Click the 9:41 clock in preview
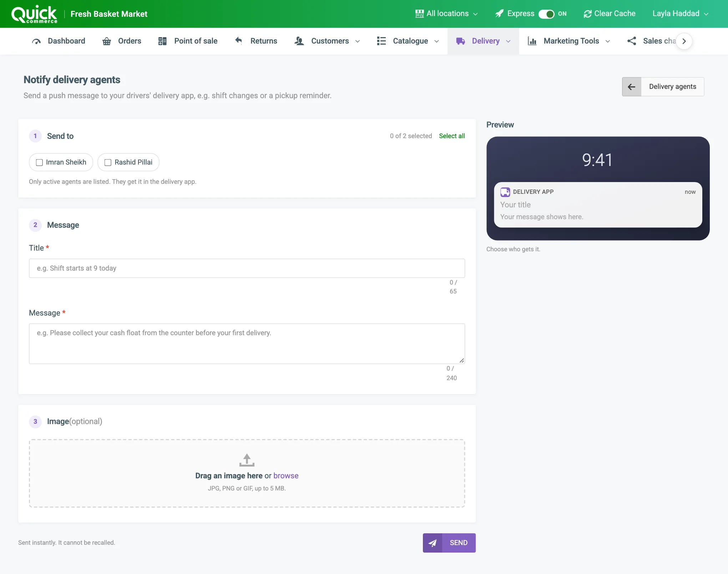Viewport: 728px width, 574px height. pos(597,160)
